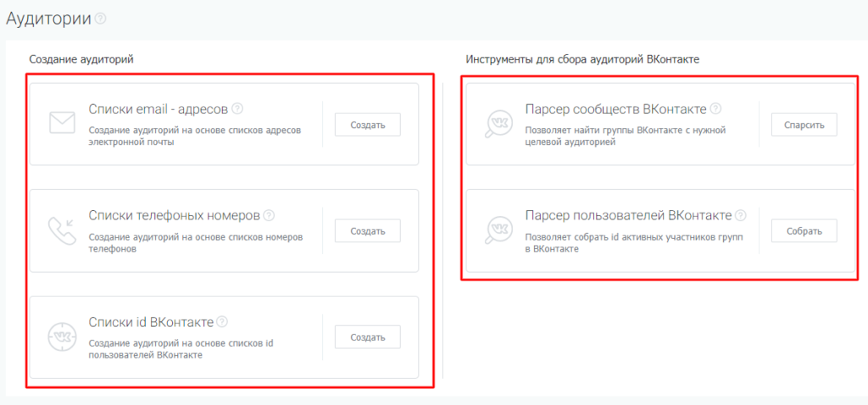Viewport: 868px width, 405px height.
Task: Select the Парсер сообществ ВКонтакте title
Action: 615,108
